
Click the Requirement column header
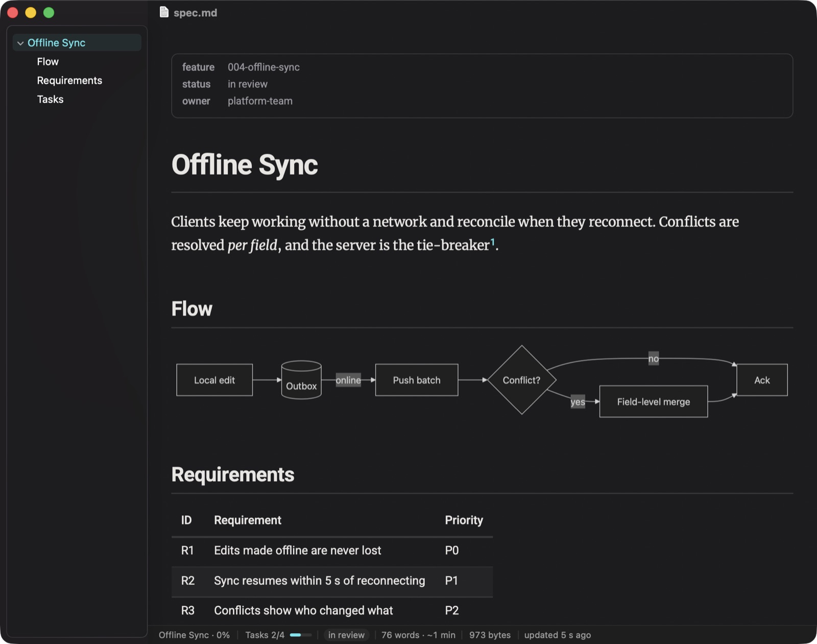pos(248,520)
